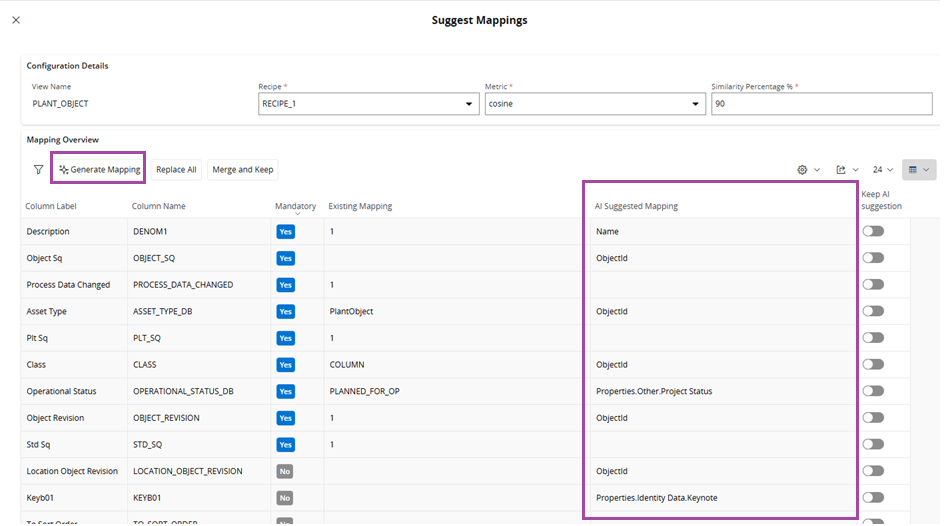This screenshot has height=526, width=951.
Task: Toggle Keep AI suggestion for Object Revision row
Action: coord(873,418)
